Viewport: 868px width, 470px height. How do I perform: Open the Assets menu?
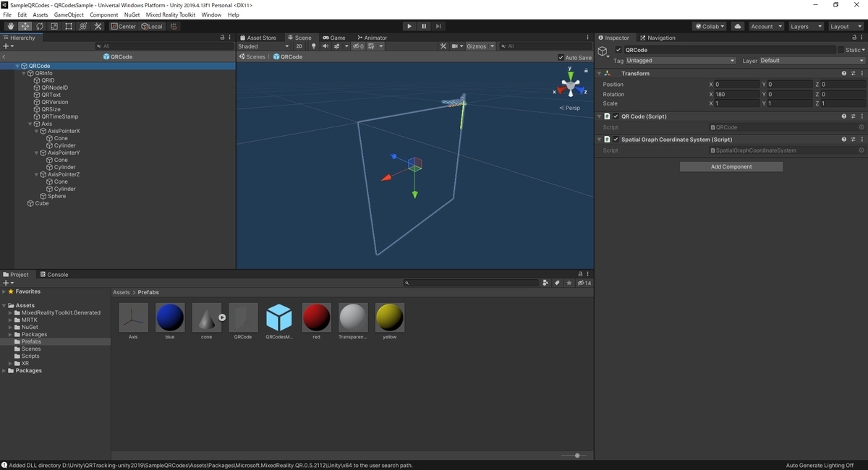tap(41, 14)
